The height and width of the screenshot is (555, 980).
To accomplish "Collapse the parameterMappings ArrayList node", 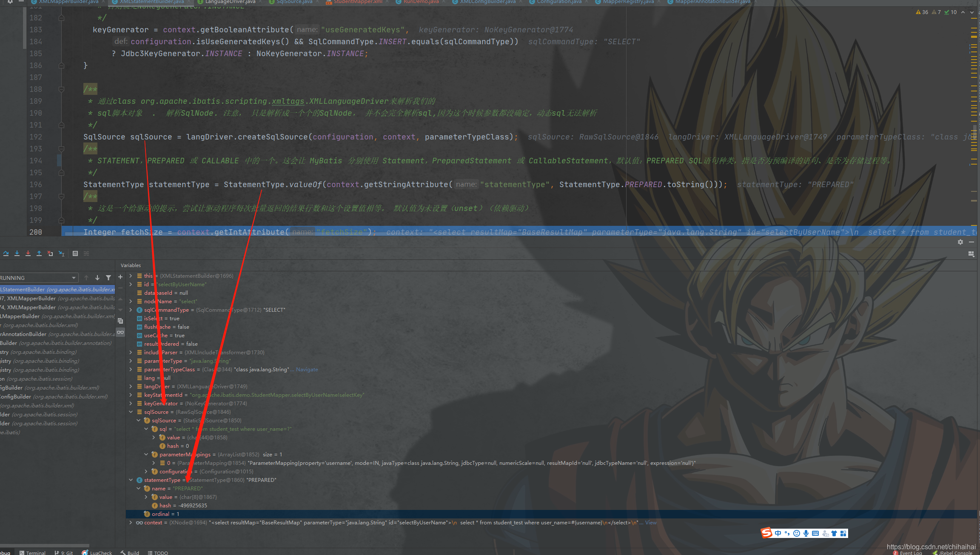I will pyautogui.click(x=146, y=454).
